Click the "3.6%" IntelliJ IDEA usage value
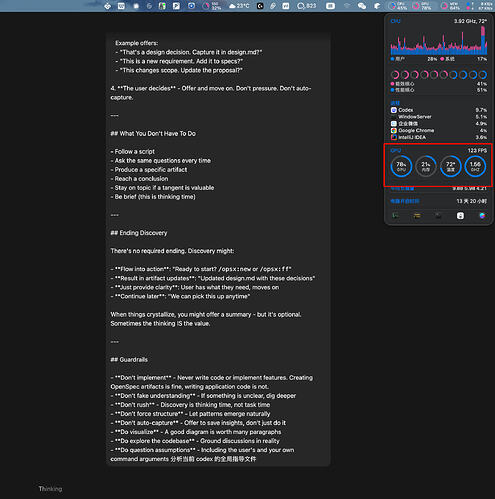This screenshot has height=499, width=495. [x=481, y=137]
